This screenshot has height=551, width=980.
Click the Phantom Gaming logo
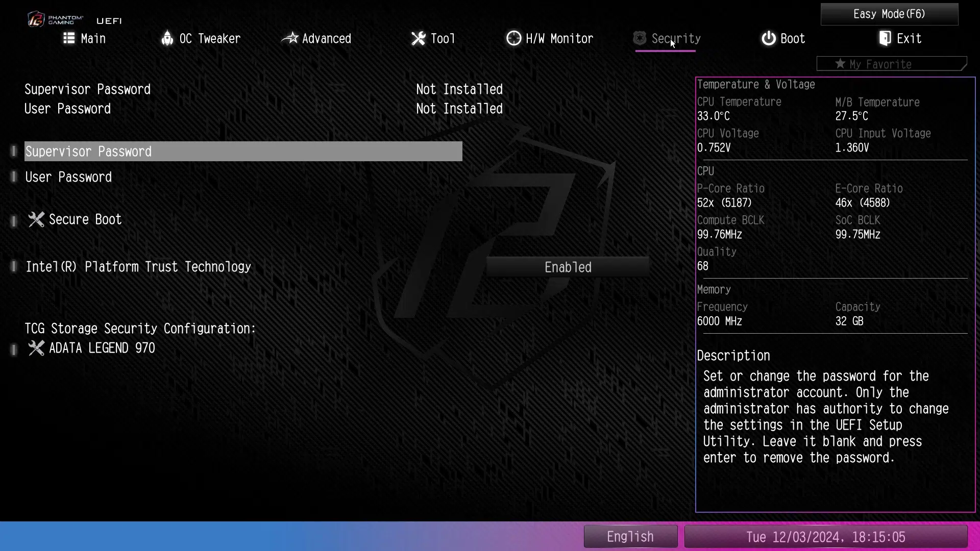[55, 19]
